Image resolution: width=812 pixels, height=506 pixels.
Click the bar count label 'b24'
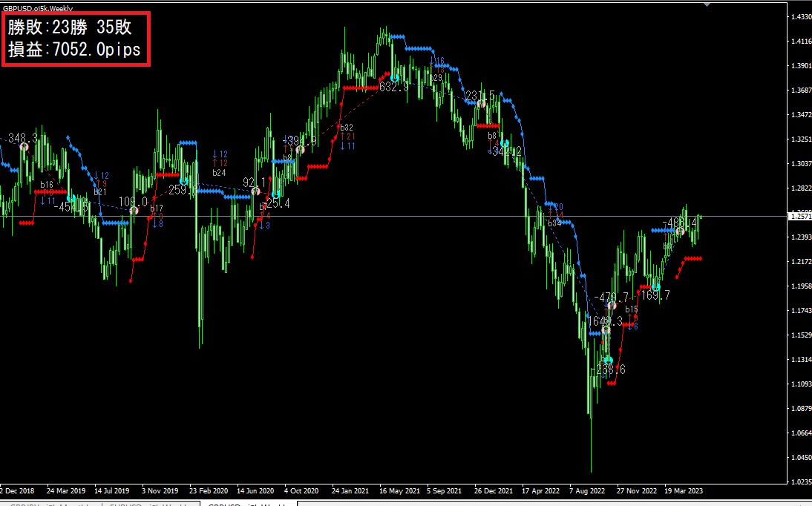pyautogui.click(x=219, y=173)
